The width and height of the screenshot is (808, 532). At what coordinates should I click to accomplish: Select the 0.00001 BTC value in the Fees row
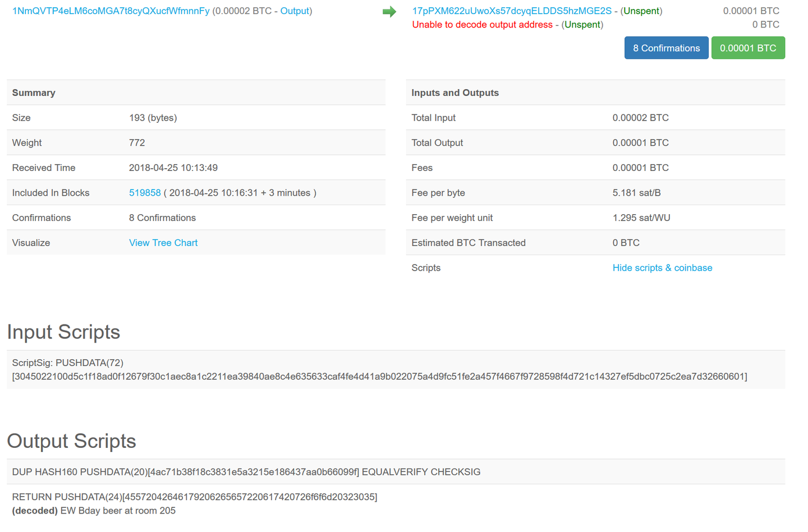[x=641, y=168]
